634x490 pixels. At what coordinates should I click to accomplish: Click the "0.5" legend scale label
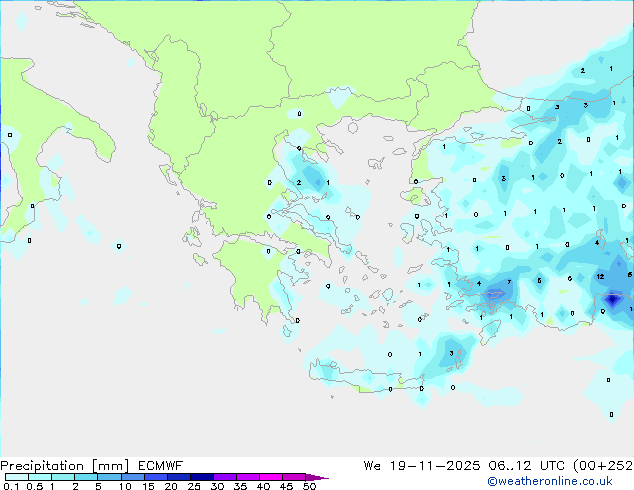click(34, 486)
